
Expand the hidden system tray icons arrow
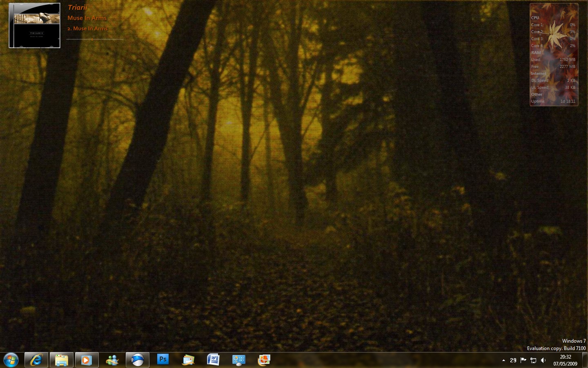[503, 360]
